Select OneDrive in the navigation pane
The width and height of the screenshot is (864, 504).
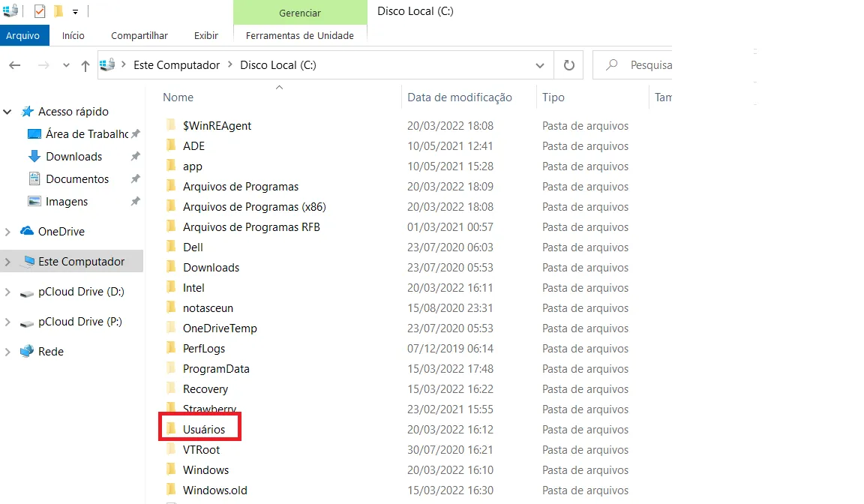point(61,231)
